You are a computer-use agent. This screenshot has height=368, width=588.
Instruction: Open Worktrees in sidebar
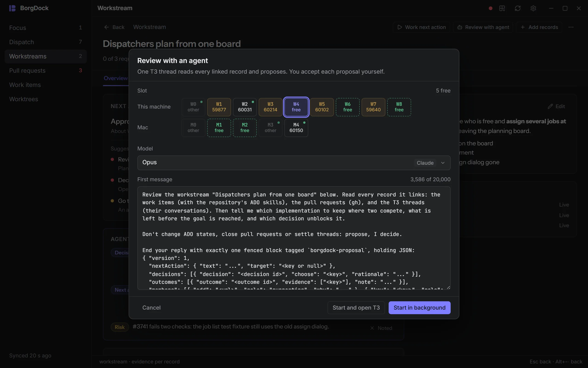coord(45,99)
